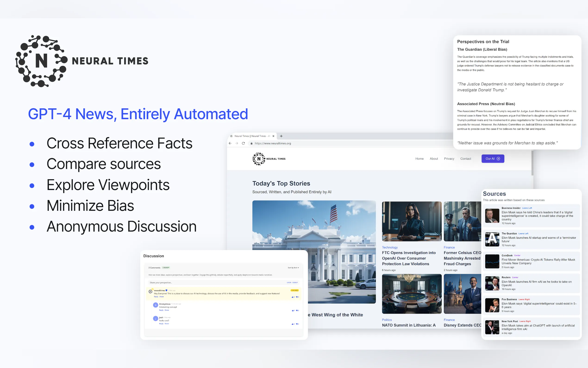Open the About page in navbar

tap(434, 159)
